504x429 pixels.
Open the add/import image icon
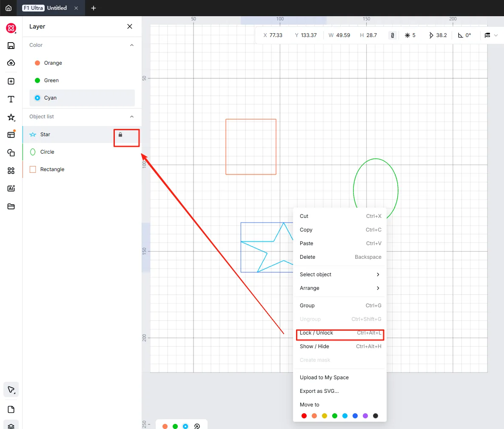click(x=11, y=81)
